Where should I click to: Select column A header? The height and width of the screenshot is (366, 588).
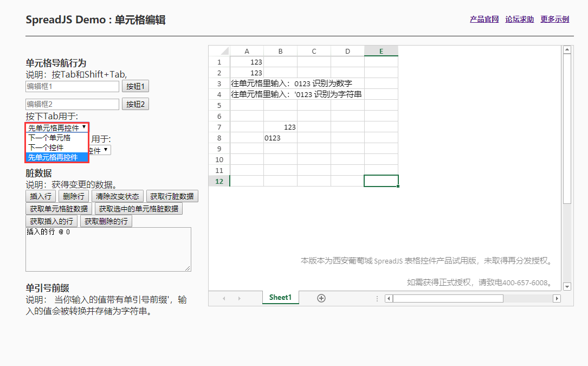point(247,51)
